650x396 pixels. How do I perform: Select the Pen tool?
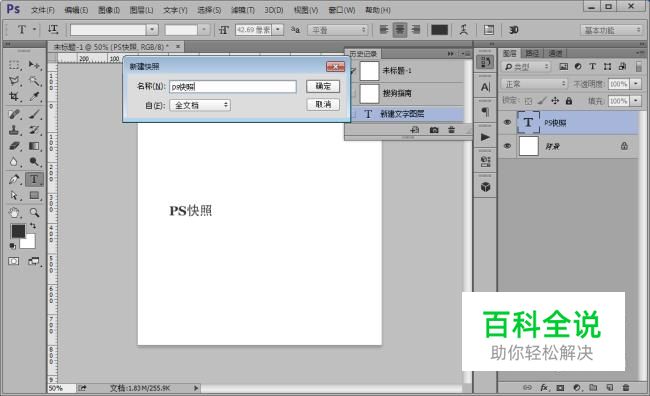point(14,179)
